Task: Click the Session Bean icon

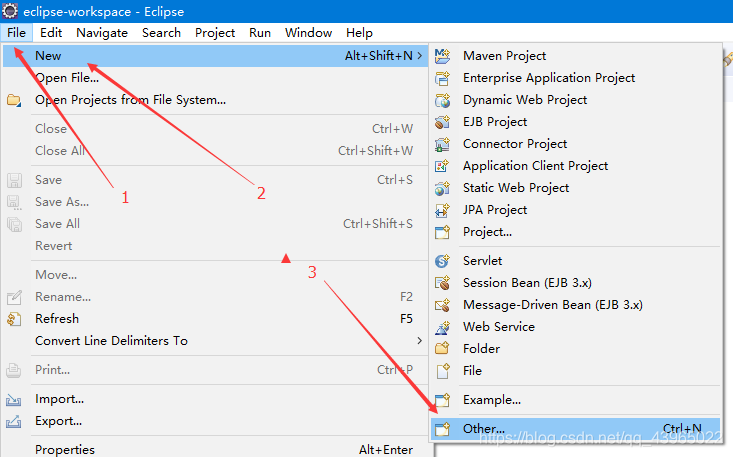Action: (x=442, y=283)
